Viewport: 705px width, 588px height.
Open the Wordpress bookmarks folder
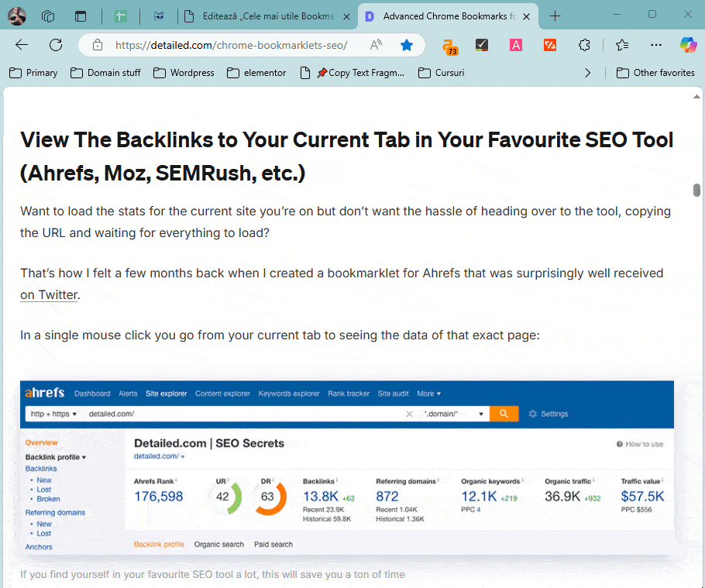pyautogui.click(x=184, y=73)
